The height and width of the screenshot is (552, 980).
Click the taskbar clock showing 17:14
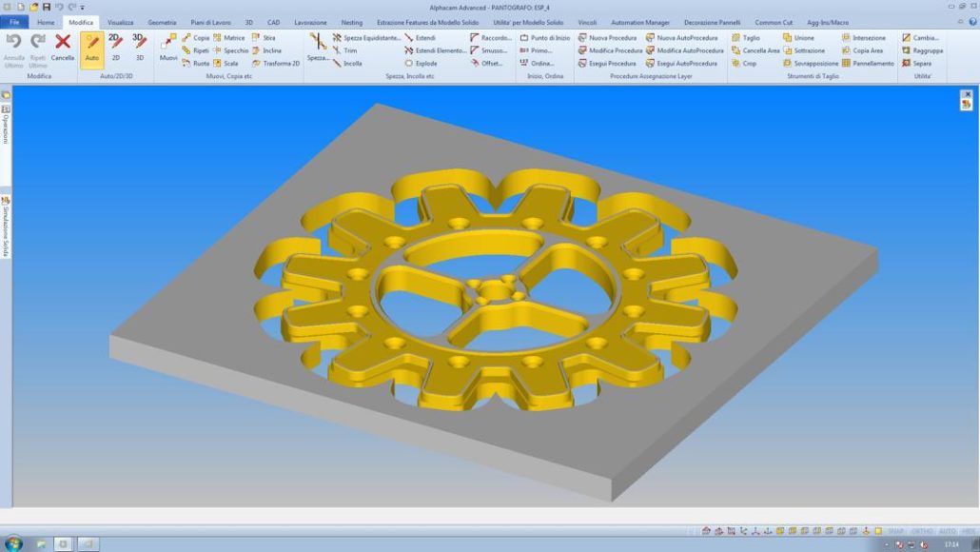pyautogui.click(x=951, y=544)
